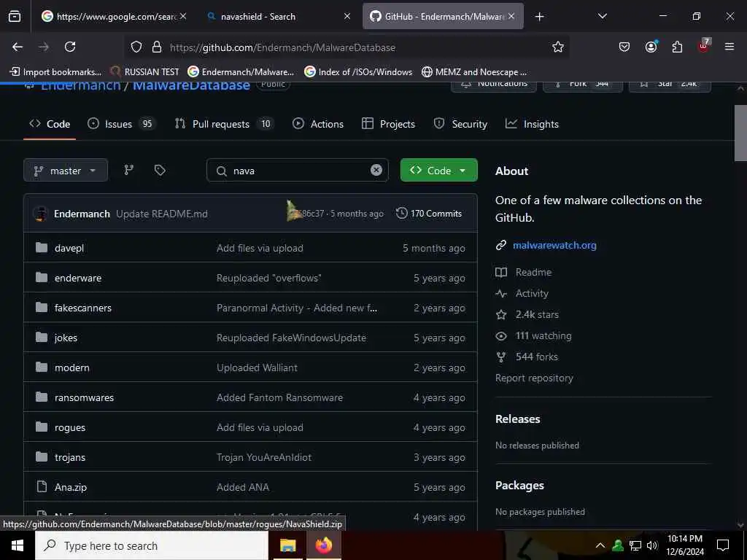The width and height of the screenshot is (747, 560).
Task: View the 170 Commits history
Action: pyautogui.click(x=429, y=214)
